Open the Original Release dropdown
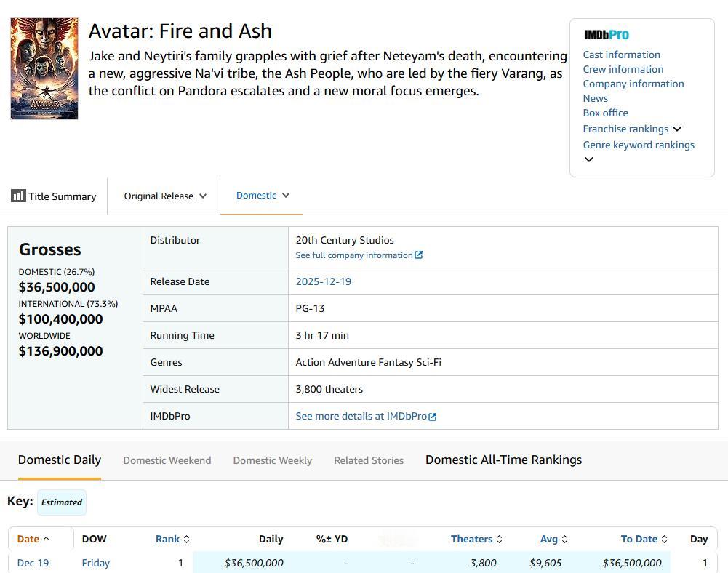The height and width of the screenshot is (573, 728). point(165,196)
